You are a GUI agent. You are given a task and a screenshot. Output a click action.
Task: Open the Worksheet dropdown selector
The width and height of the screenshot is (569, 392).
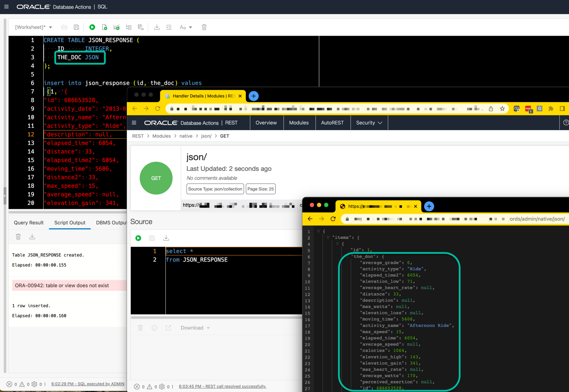34,27
